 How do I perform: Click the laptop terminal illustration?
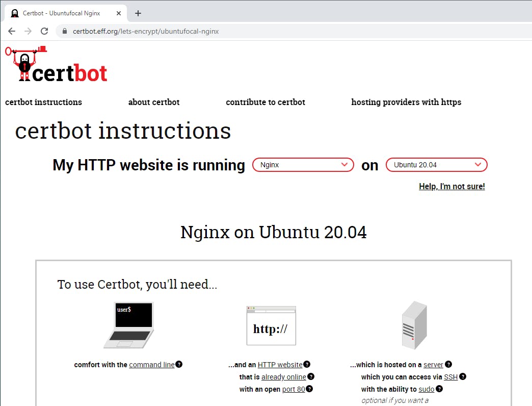point(129,325)
